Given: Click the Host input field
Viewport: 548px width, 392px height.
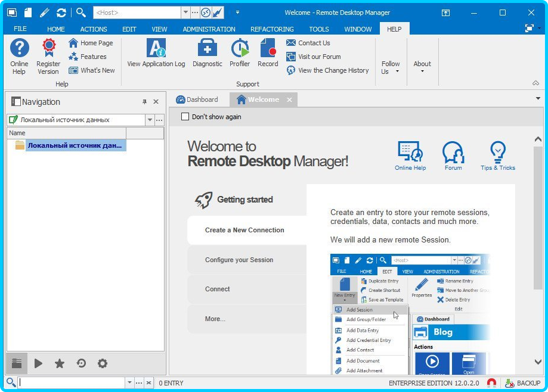Looking at the screenshot, I should tap(137, 13).
